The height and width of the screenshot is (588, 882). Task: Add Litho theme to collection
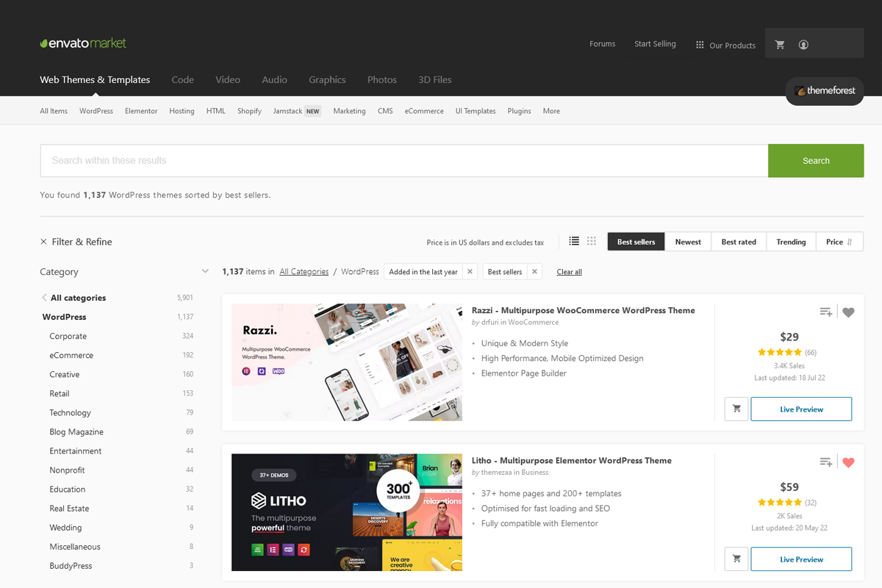point(826,462)
